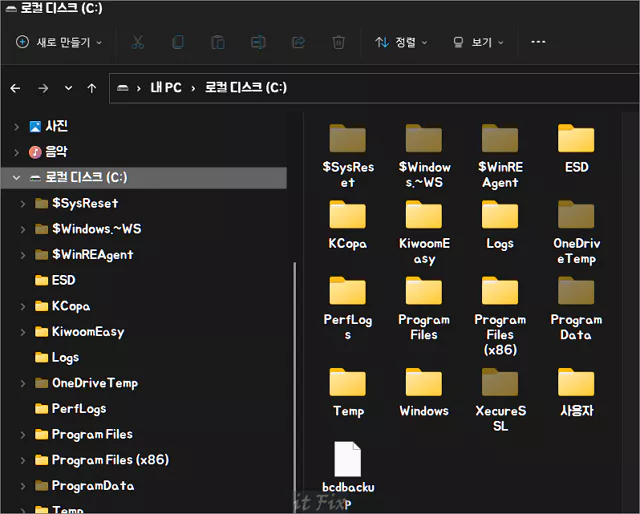Expand $Windows.~WS in the tree

point(23,229)
